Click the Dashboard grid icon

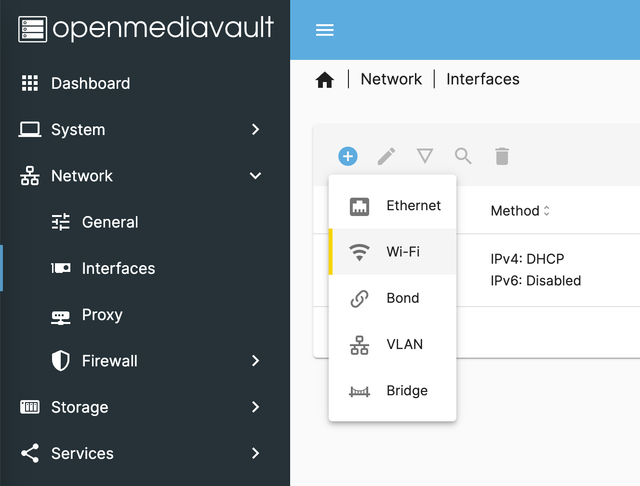click(x=30, y=83)
